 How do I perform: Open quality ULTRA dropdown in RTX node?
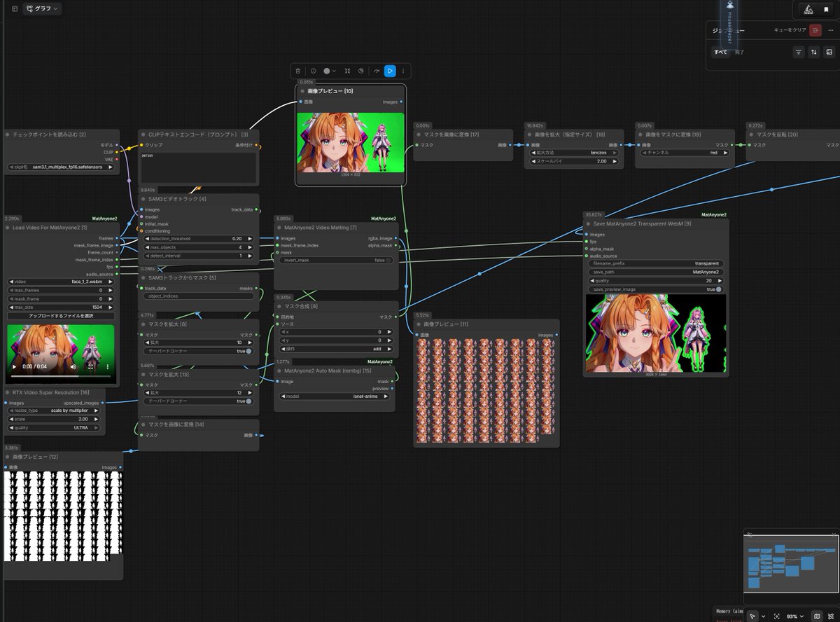55,427
